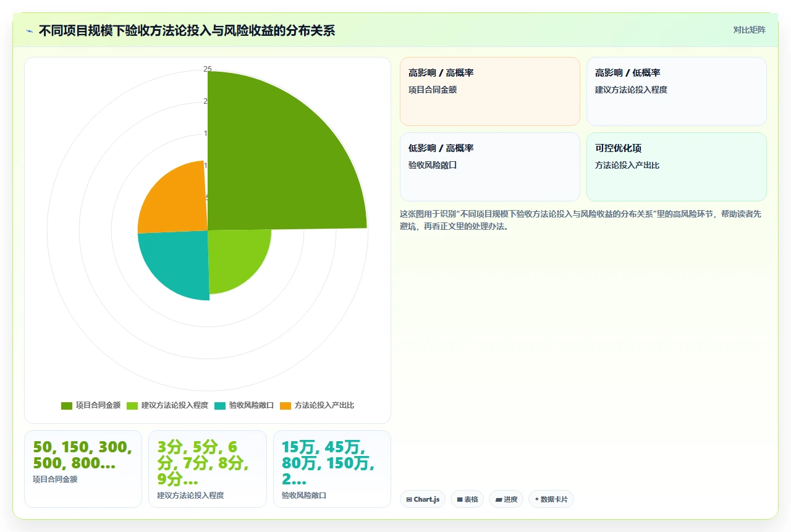This screenshot has width=791, height=532.
Task: Click the axis tick label 25
Action: point(208,69)
